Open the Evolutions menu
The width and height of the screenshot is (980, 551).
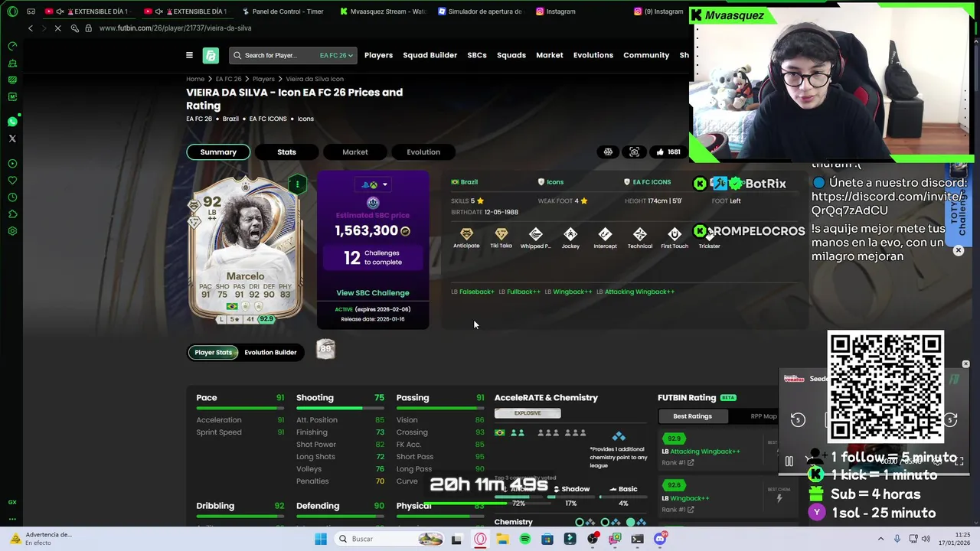click(x=593, y=55)
